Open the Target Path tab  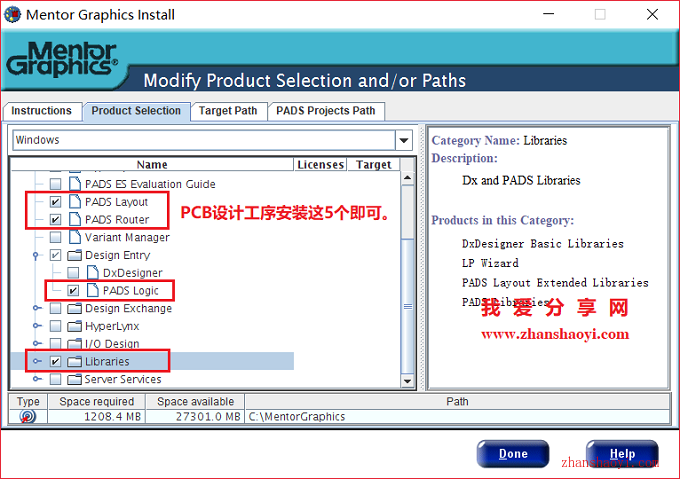tap(228, 111)
